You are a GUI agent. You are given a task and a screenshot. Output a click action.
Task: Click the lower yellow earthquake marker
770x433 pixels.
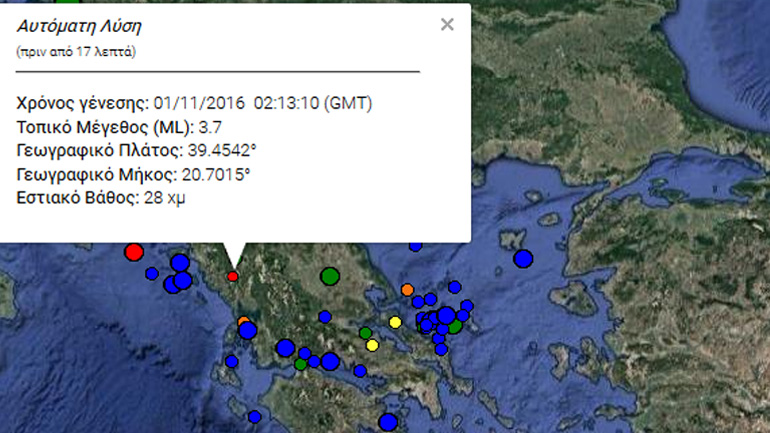[x=373, y=345]
